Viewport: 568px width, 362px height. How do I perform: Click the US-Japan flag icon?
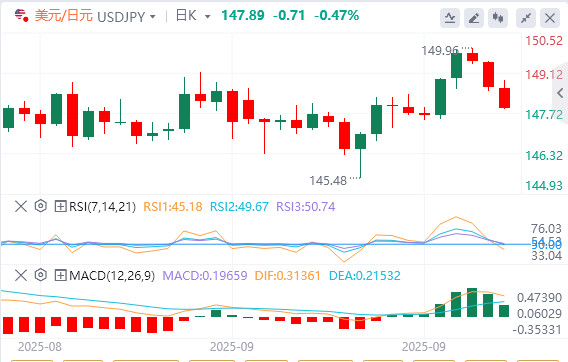click(x=21, y=16)
